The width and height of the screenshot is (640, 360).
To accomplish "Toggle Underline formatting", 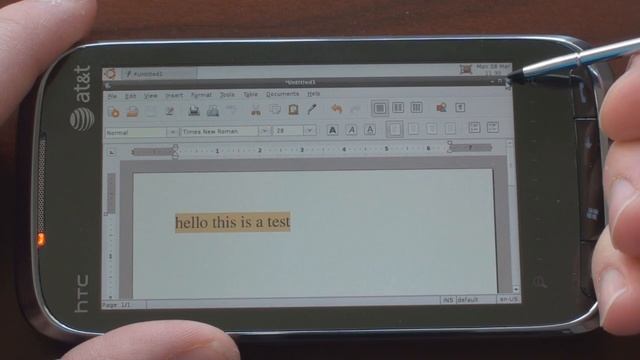I will [369, 130].
